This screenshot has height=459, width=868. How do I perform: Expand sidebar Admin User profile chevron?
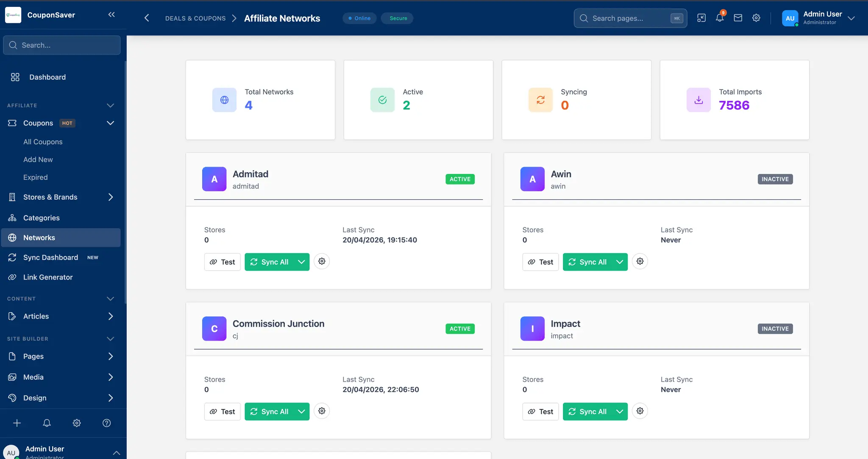coord(117,453)
